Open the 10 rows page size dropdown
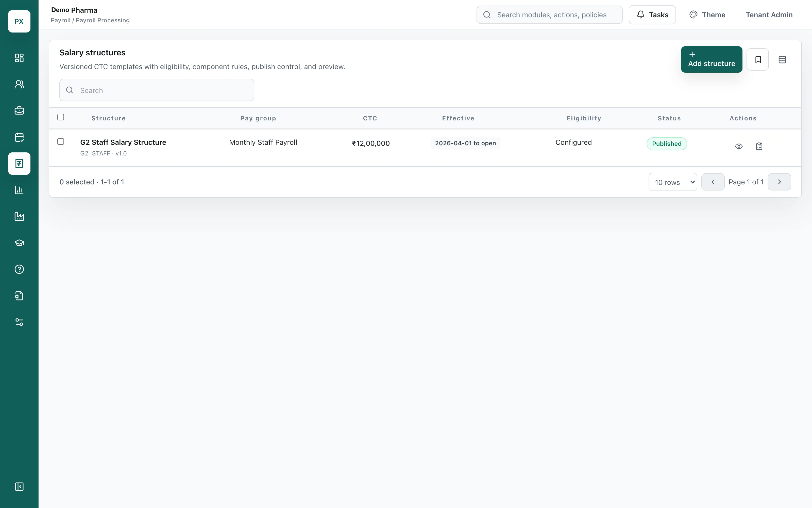 [x=672, y=182]
